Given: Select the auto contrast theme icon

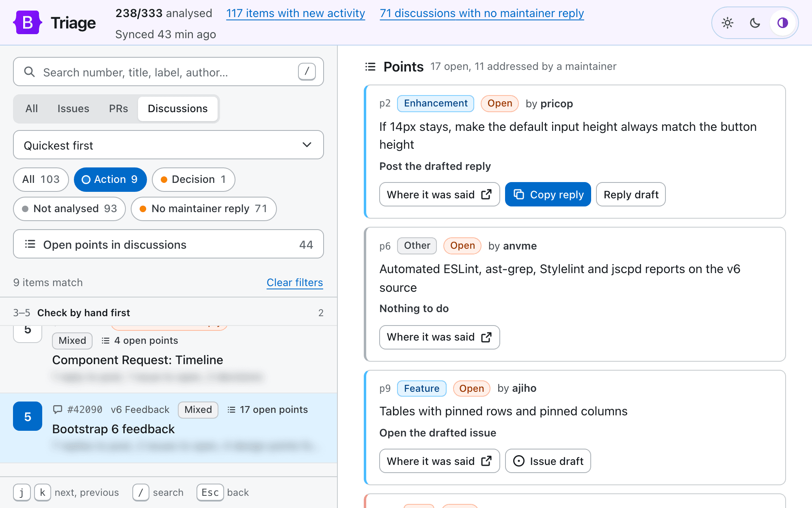Looking at the screenshot, I should pyautogui.click(x=783, y=23).
